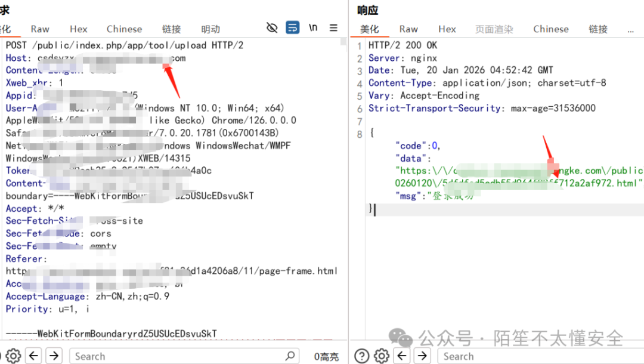This screenshot has width=644, height=364.
Task: Click the Vary: Accept-Encoding header
Action: tap(424, 95)
